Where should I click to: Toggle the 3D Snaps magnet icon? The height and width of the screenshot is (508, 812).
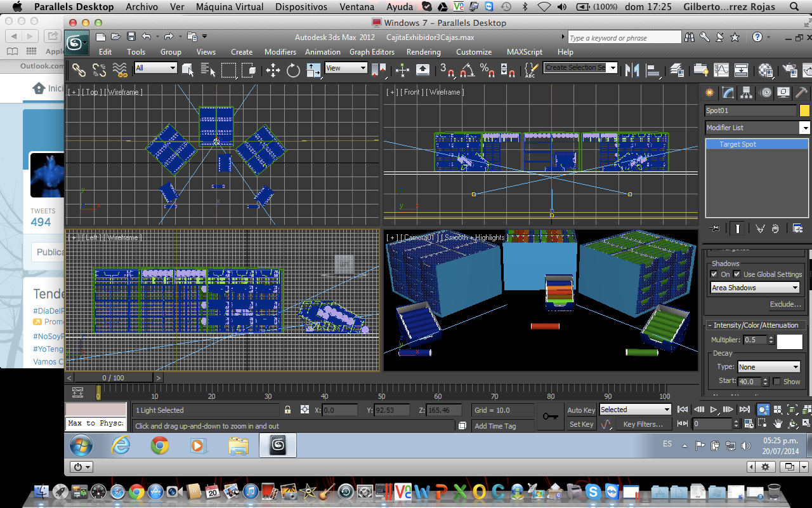447,70
